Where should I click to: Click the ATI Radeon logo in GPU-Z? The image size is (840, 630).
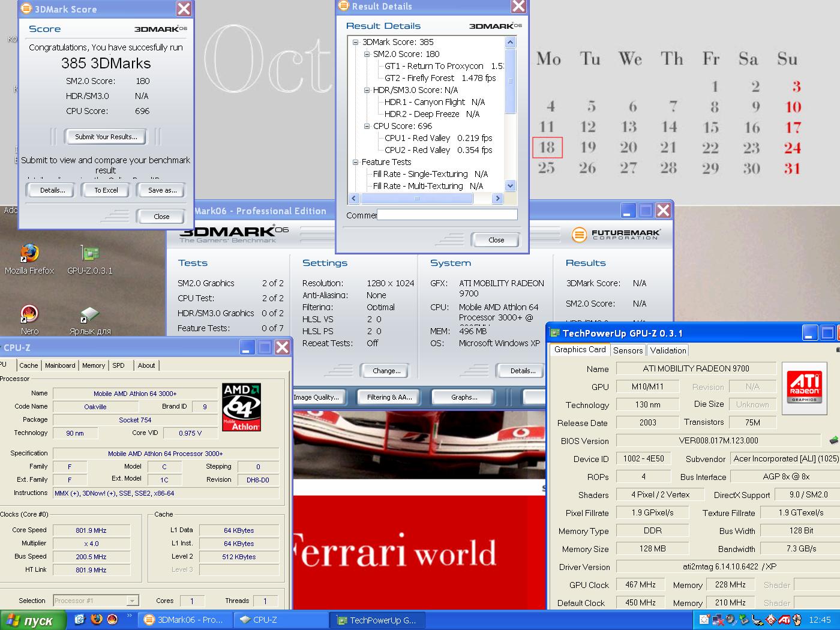804,386
